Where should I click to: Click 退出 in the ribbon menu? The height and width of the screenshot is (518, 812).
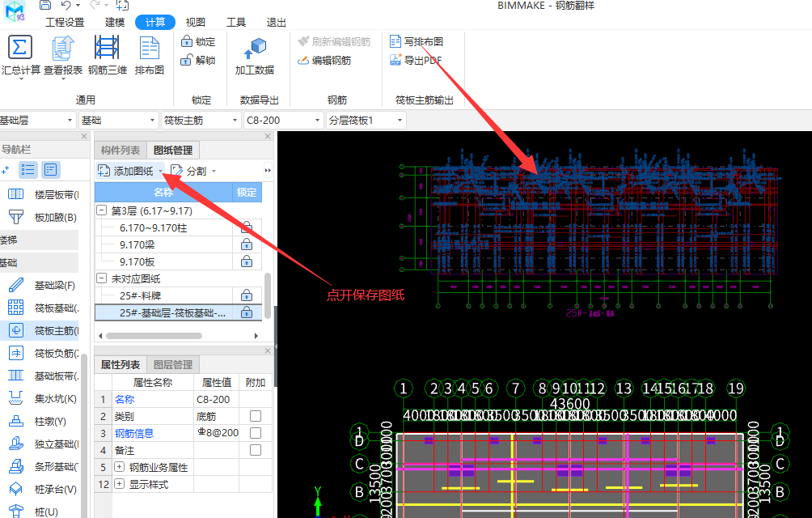tap(276, 23)
